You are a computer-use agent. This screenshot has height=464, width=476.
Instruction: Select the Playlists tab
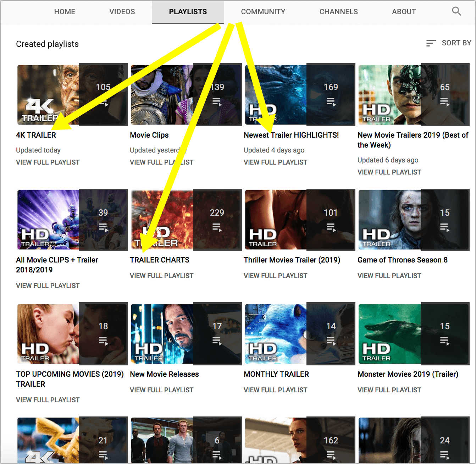coord(188,12)
